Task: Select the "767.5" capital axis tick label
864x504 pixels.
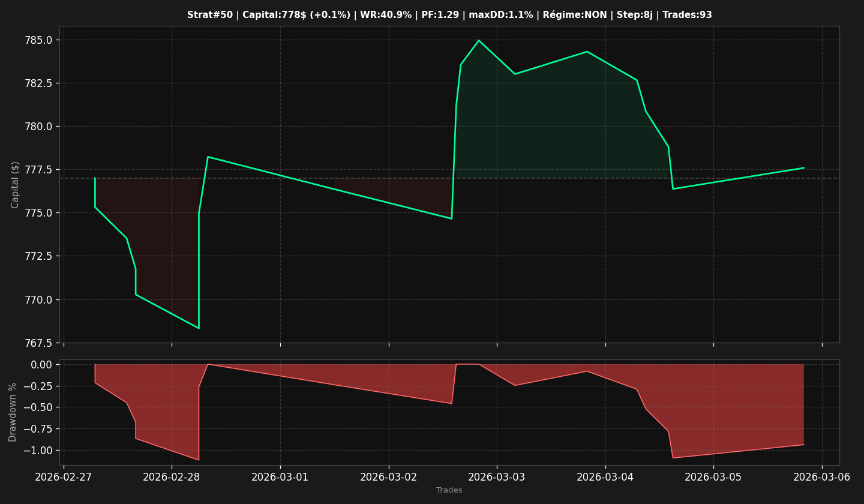Action: (x=38, y=343)
